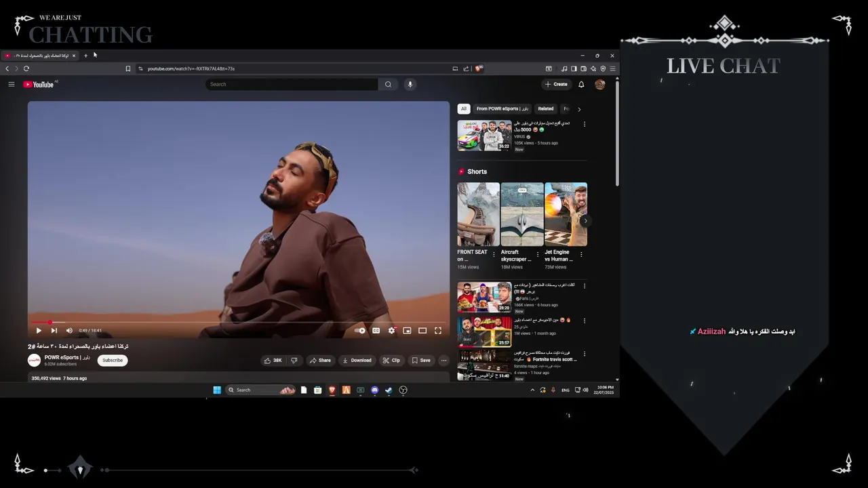Viewport: 868px width, 488px height.
Task: Skip to the next video
Action: click(x=54, y=331)
